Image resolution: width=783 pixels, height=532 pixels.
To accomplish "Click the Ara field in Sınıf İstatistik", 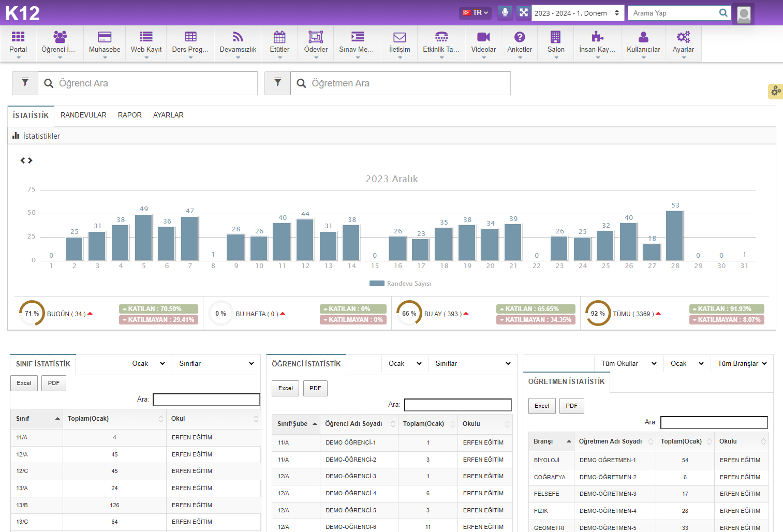I will (x=206, y=400).
